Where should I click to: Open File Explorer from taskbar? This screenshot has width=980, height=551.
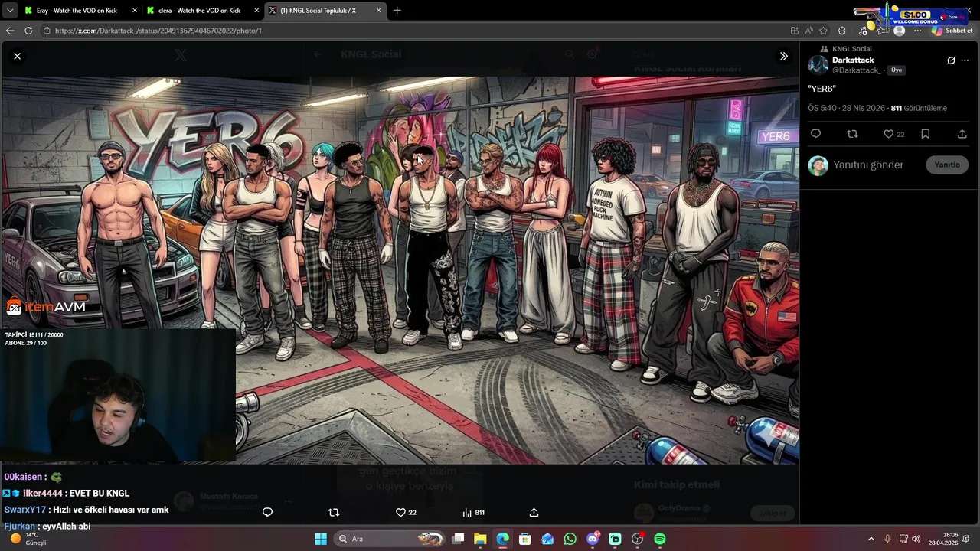coord(480,539)
